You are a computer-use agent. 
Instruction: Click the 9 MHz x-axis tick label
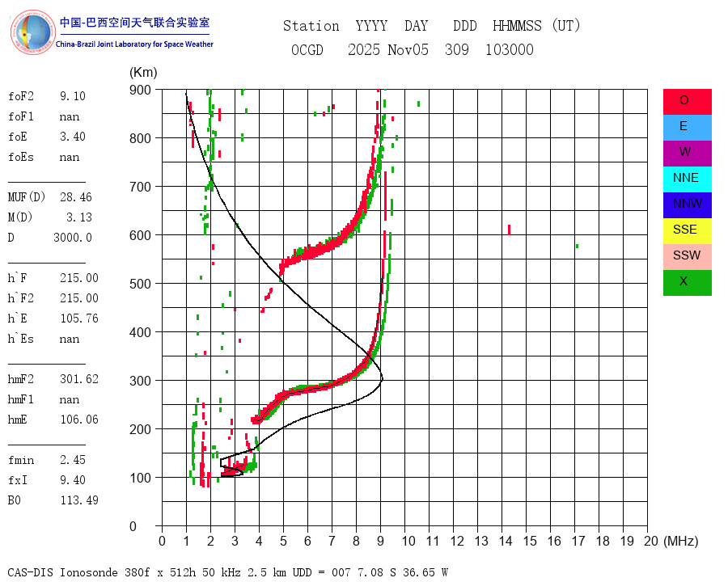pos(381,541)
